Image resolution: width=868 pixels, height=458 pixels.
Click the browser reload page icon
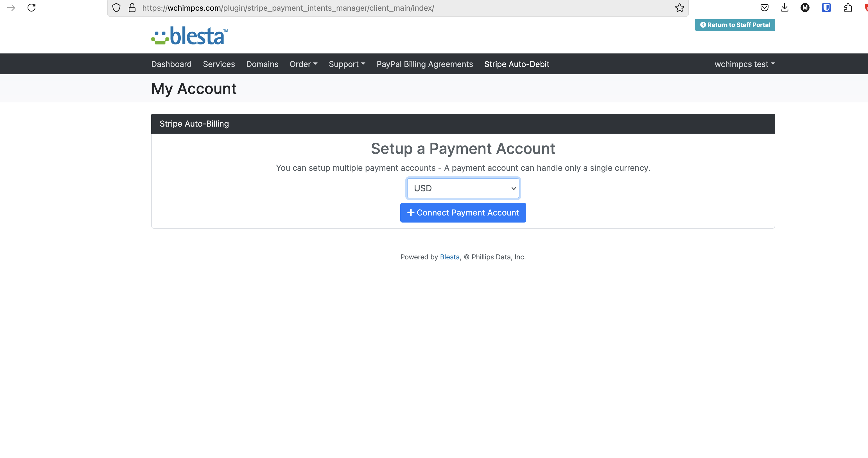tap(31, 8)
